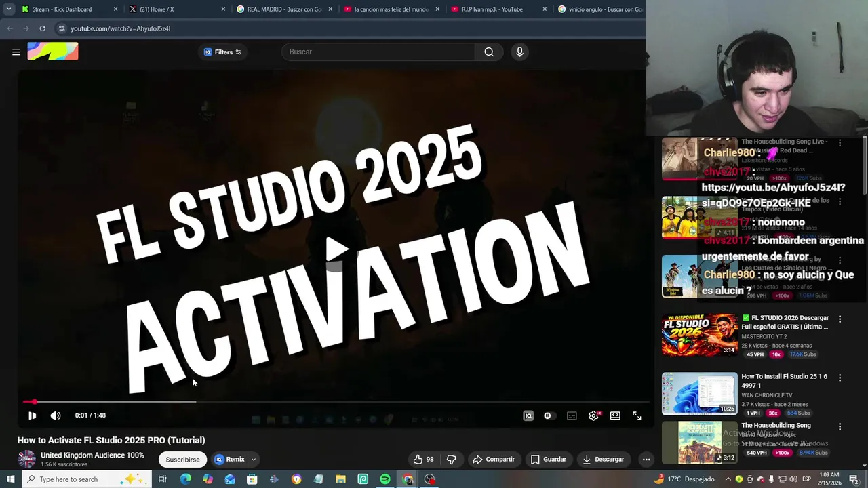Click the site info icon in address bar
The image size is (868, 488).
coord(62,28)
